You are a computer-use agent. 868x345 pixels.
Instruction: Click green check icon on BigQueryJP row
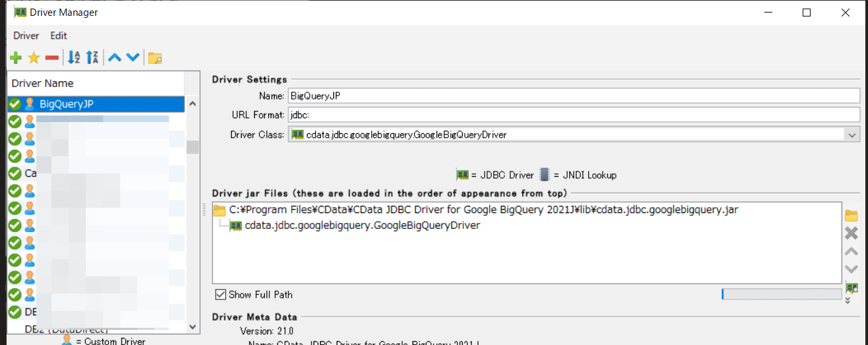[15, 104]
